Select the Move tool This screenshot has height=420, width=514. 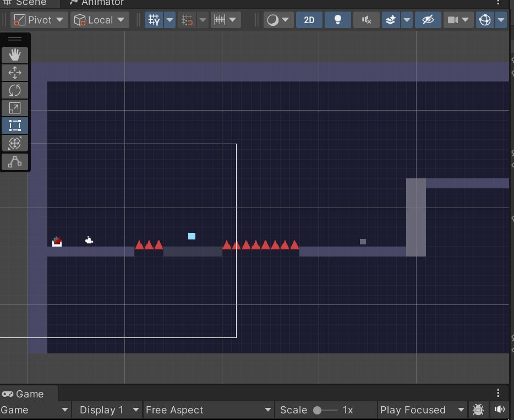tap(15, 73)
